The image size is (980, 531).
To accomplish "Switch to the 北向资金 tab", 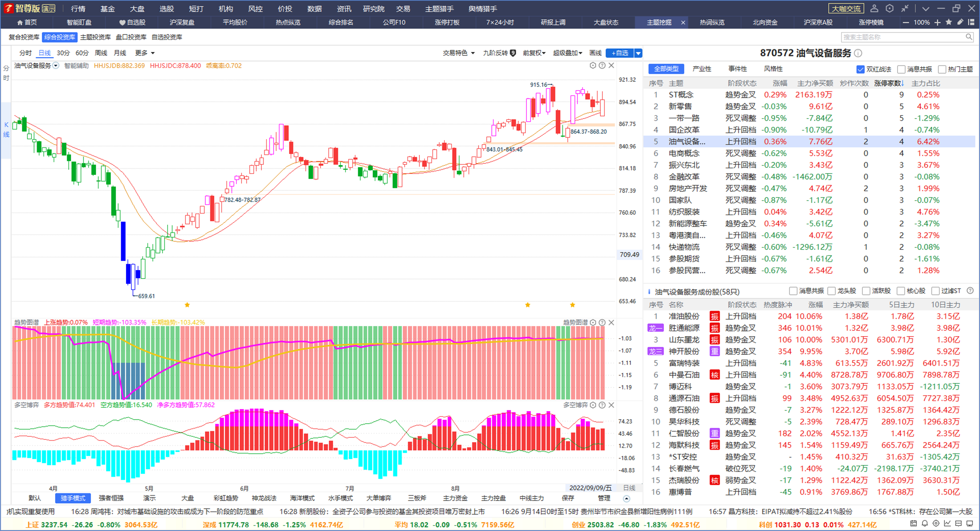I will coord(765,22).
